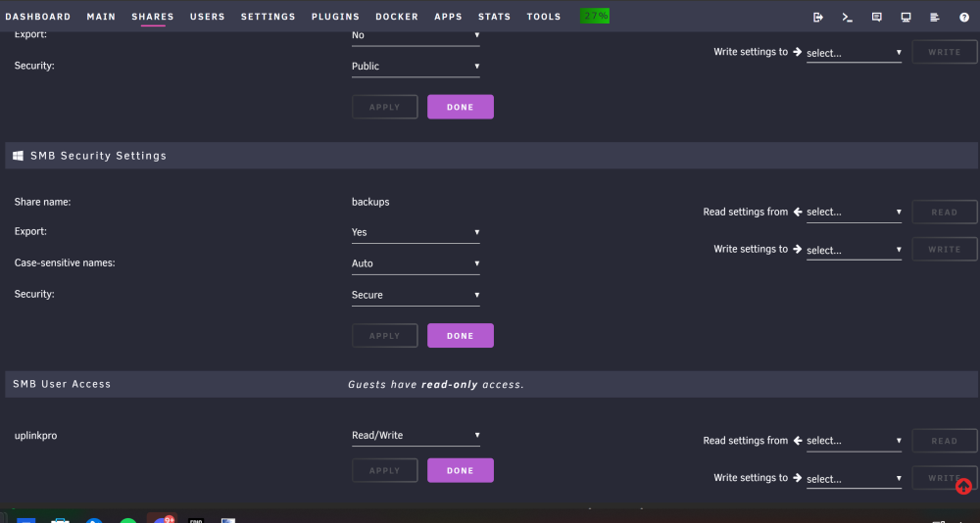Click APPLY below the Public security dropdown
This screenshot has width=980, height=523.
[385, 107]
